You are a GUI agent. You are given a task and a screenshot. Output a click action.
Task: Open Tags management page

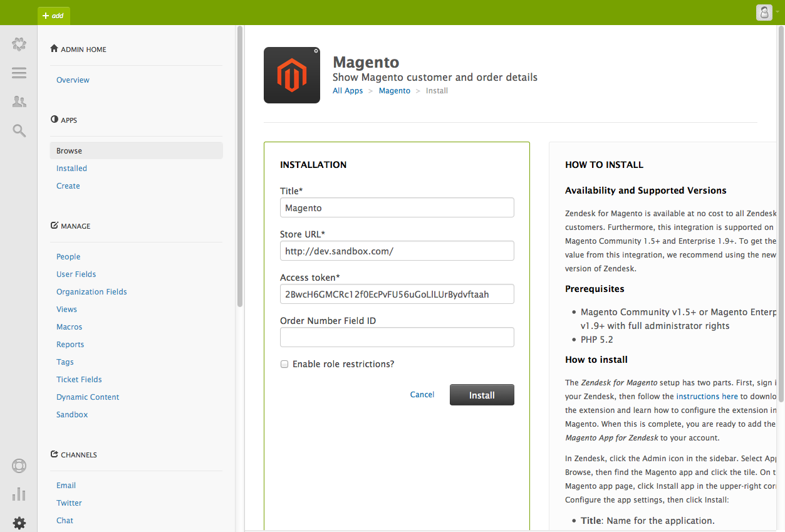coord(65,362)
